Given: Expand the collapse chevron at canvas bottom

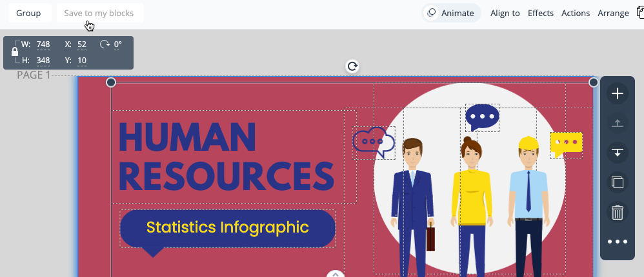Looking at the screenshot, I should point(336,274).
